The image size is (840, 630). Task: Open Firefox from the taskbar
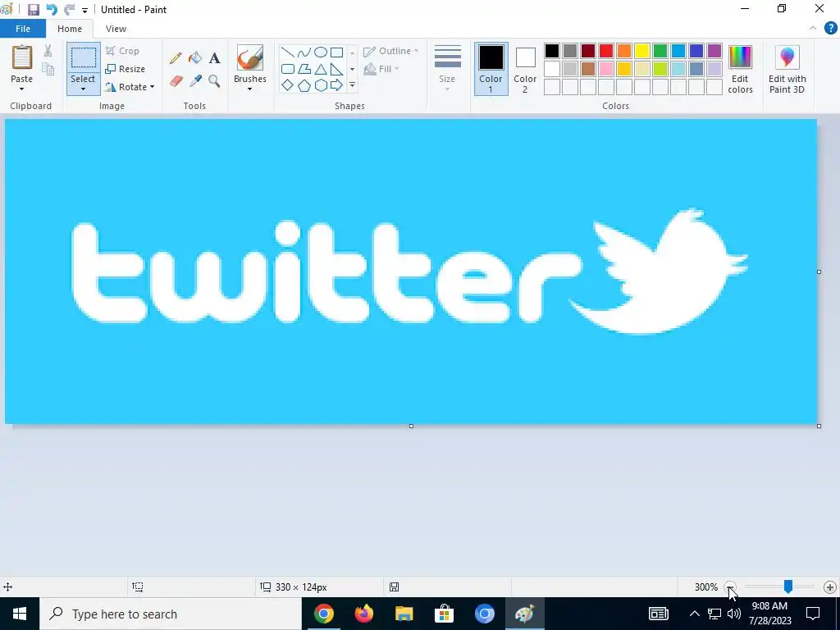[x=364, y=614]
